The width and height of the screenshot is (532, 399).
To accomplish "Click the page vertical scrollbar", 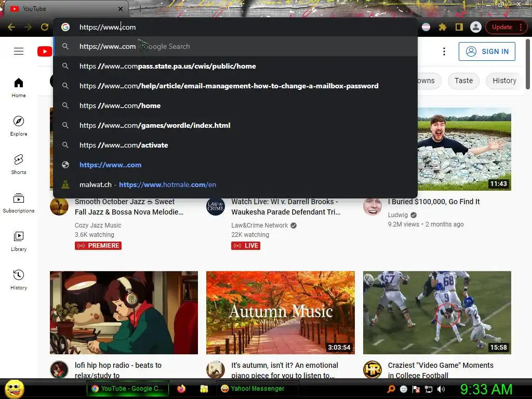I will (528, 64).
